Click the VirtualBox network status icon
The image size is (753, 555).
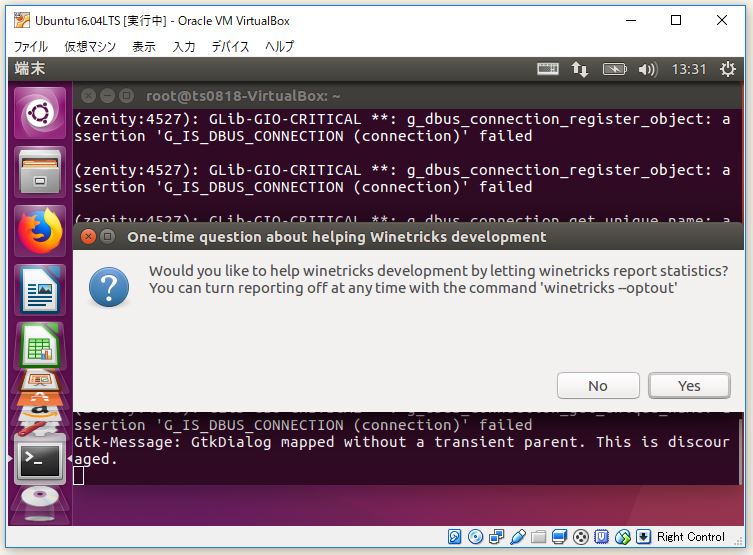click(496, 537)
